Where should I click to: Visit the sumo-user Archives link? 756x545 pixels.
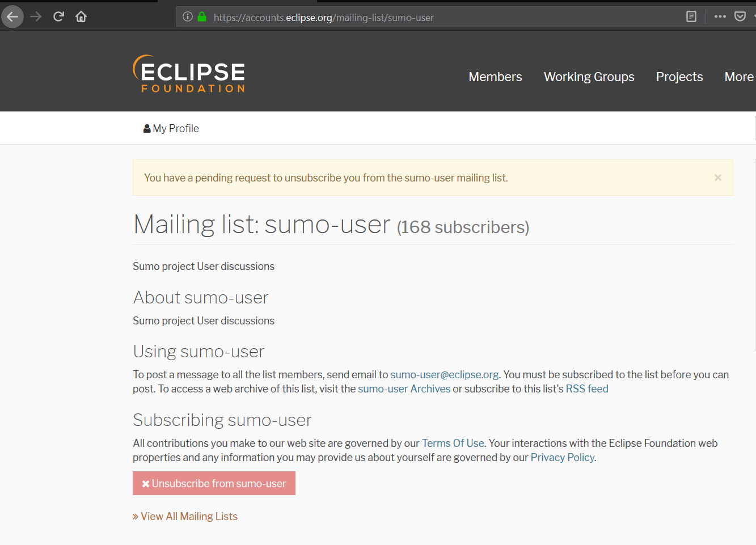click(x=404, y=389)
